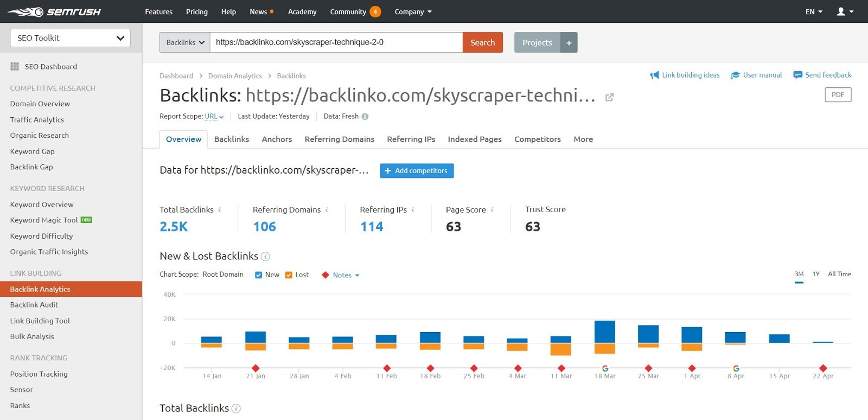
Task: Click the red note marker on 4 Mar
Action: coord(518,368)
